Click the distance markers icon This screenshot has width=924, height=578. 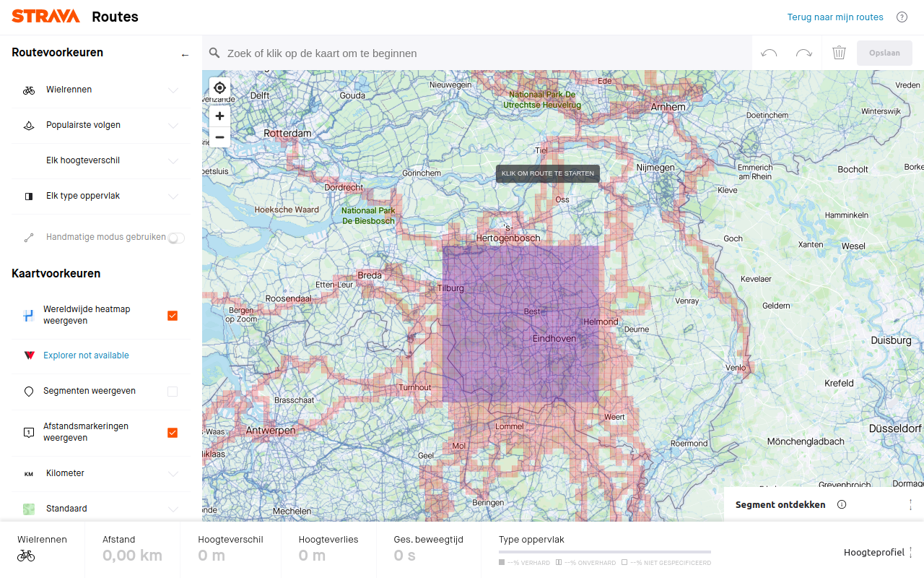tap(29, 433)
